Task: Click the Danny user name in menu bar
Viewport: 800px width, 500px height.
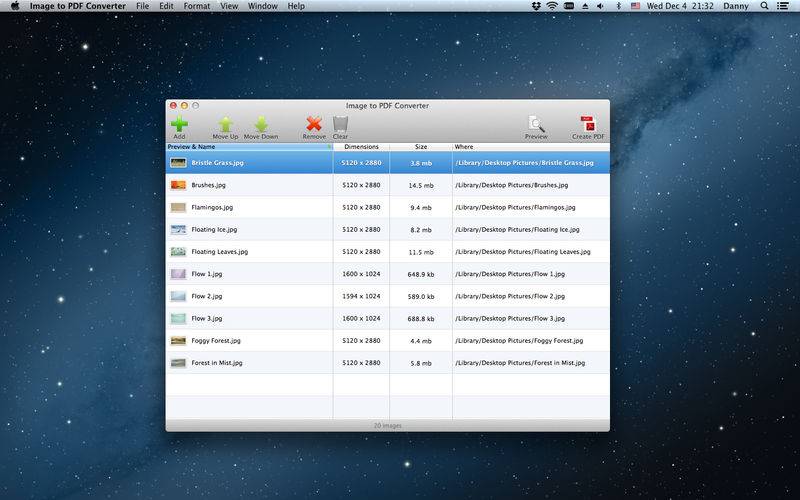Action: [x=736, y=6]
